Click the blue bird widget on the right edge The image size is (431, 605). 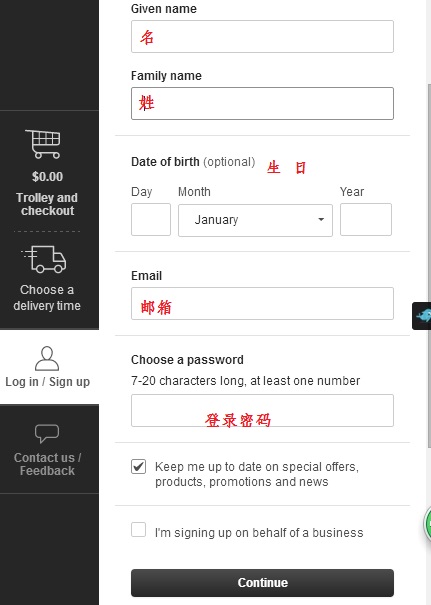(422, 316)
